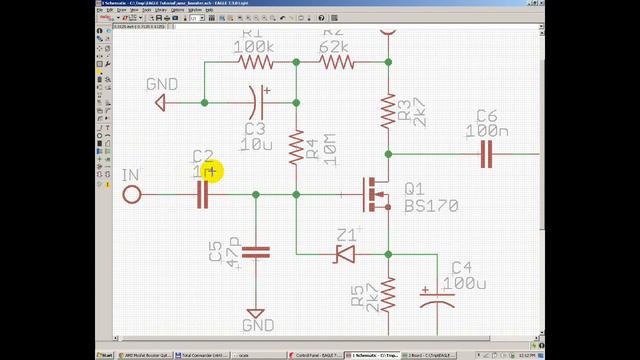Viewport: 640px width, 360px height.
Task: Open the Edit menu
Action: 110,10
